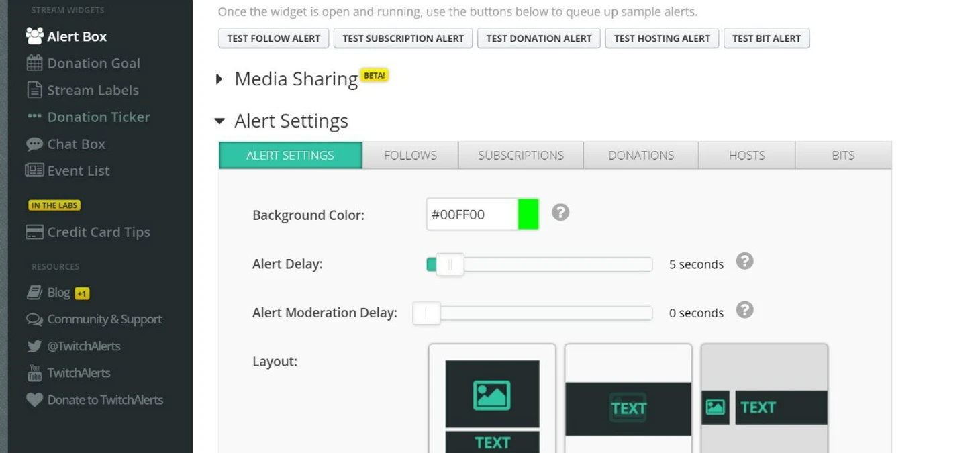980x453 pixels.
Task: Click the Alert Box people icon
Action: (x=34, y=36)
